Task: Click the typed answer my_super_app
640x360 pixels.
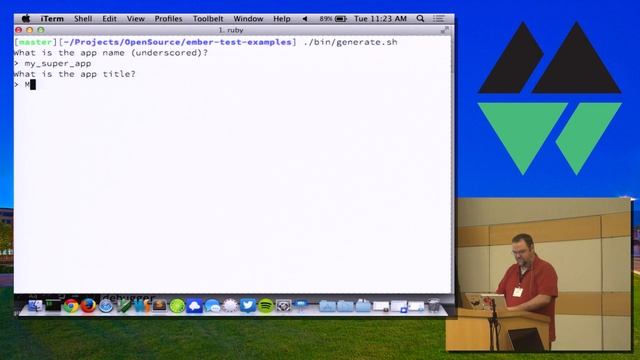Action: tap(58, 64)
